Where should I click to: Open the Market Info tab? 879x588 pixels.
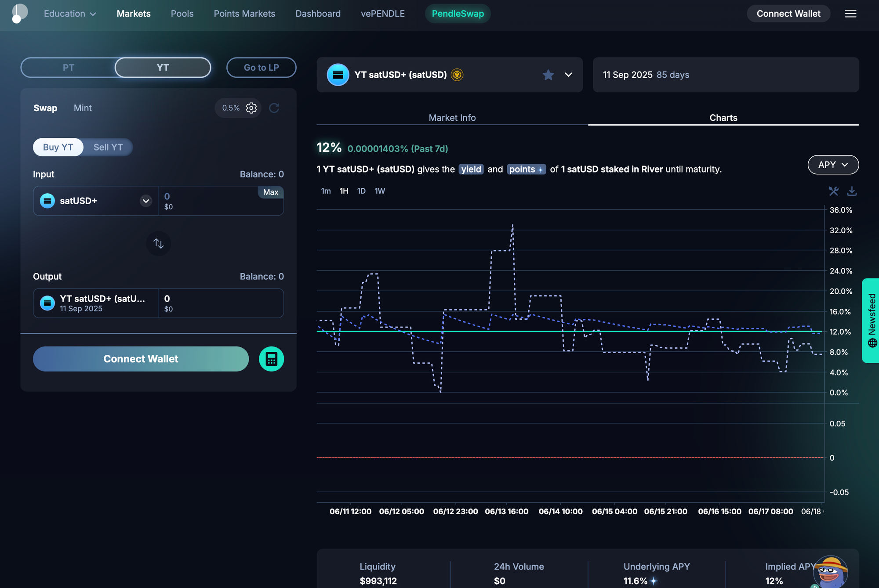[452, 118]
